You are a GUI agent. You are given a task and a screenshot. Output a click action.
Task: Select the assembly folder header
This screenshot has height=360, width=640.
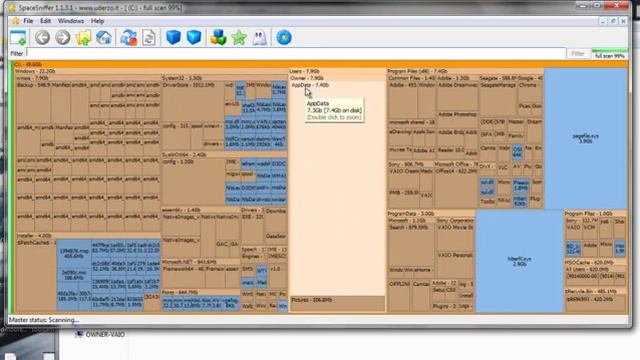coord(200,210)
